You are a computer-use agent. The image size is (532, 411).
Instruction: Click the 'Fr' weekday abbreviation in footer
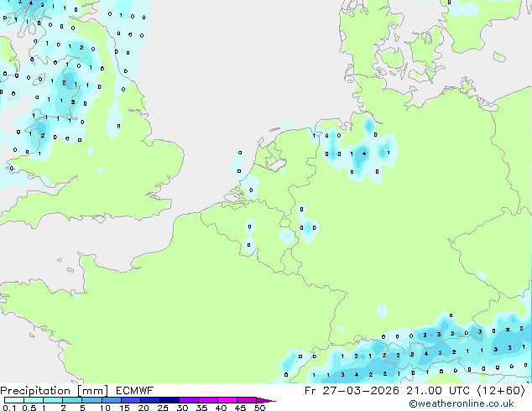point(310,391)
